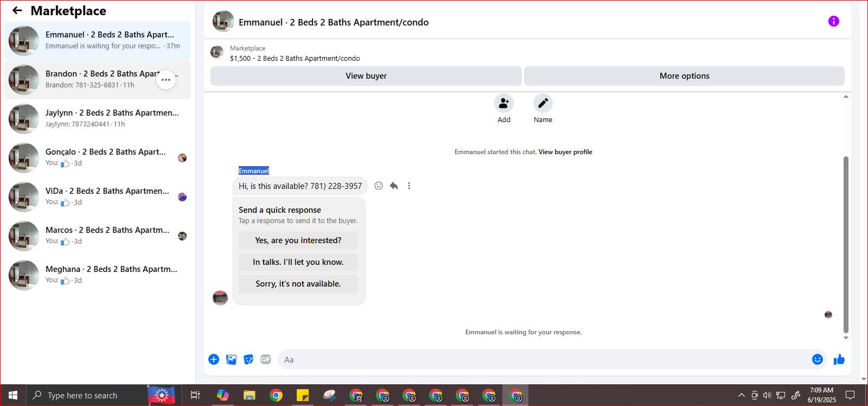The height and width of the screenshot is (406, 868).
Task: Open the GIF picker
Action: 266,359
